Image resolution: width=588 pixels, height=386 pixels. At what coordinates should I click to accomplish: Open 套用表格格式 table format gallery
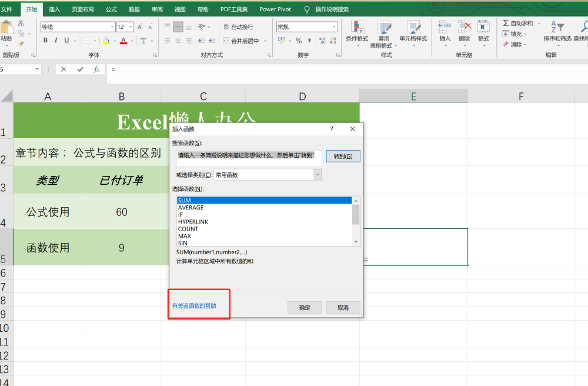383,34
